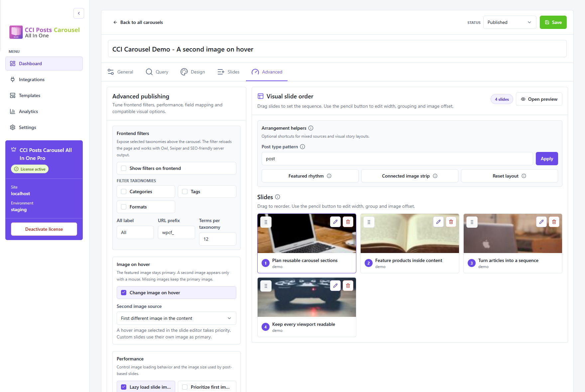Check the Categories filter taxonomy
The height and width of the screenshot is (392, 585).
coord(124,192)
